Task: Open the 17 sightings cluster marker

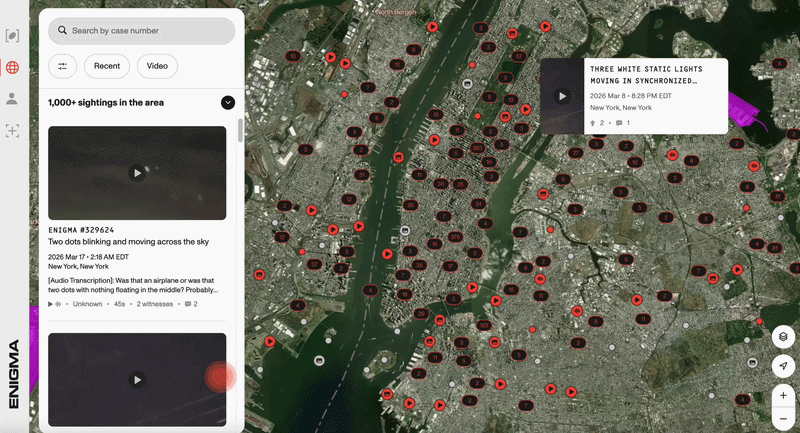Action: (x=450, y=266)
